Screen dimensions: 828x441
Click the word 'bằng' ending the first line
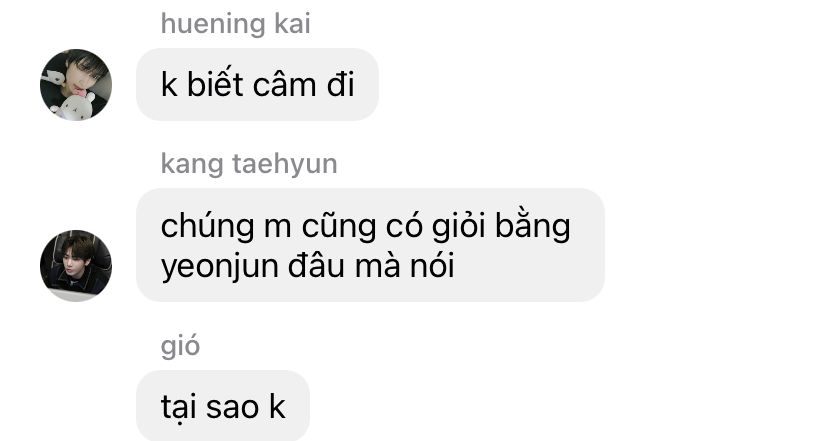pos(532,227)
